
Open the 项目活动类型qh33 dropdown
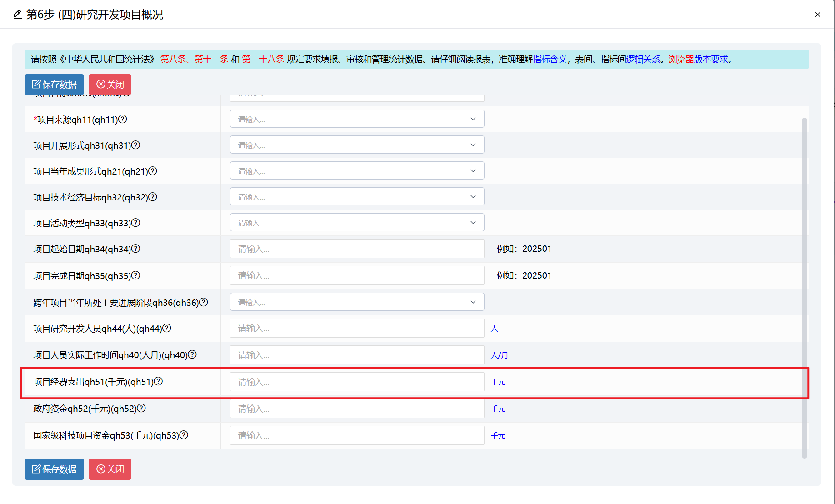point(357,223)
